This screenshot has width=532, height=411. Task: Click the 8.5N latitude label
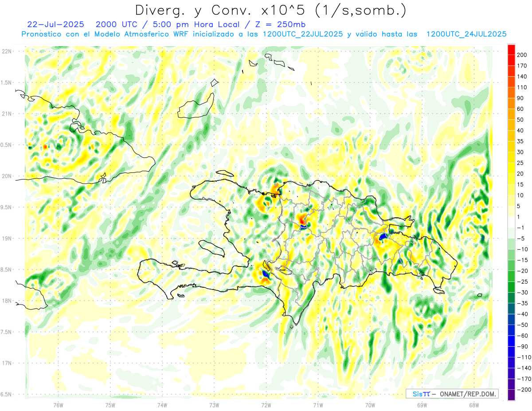[x=6, y=270]
